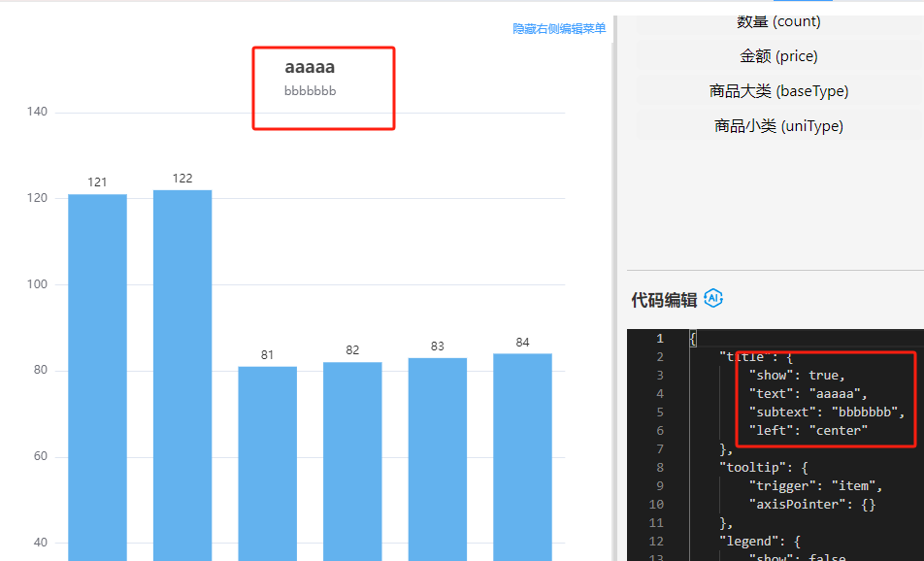Click the chart bar with value 84

[522, 456]
